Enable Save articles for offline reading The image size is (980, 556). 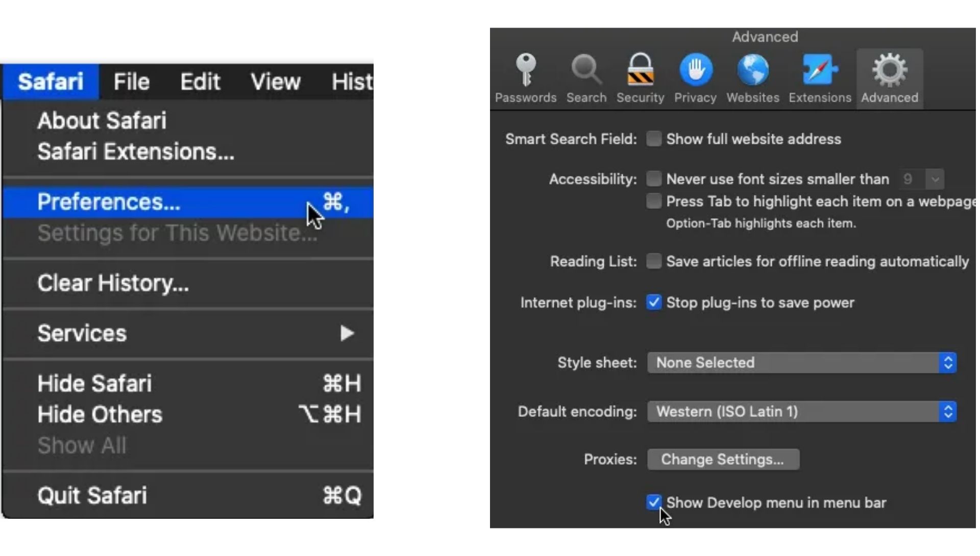[x=652, y=261]
